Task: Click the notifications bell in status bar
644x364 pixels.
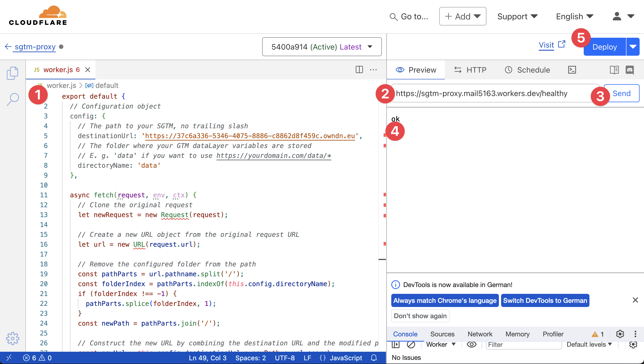Action: point(374,358)
